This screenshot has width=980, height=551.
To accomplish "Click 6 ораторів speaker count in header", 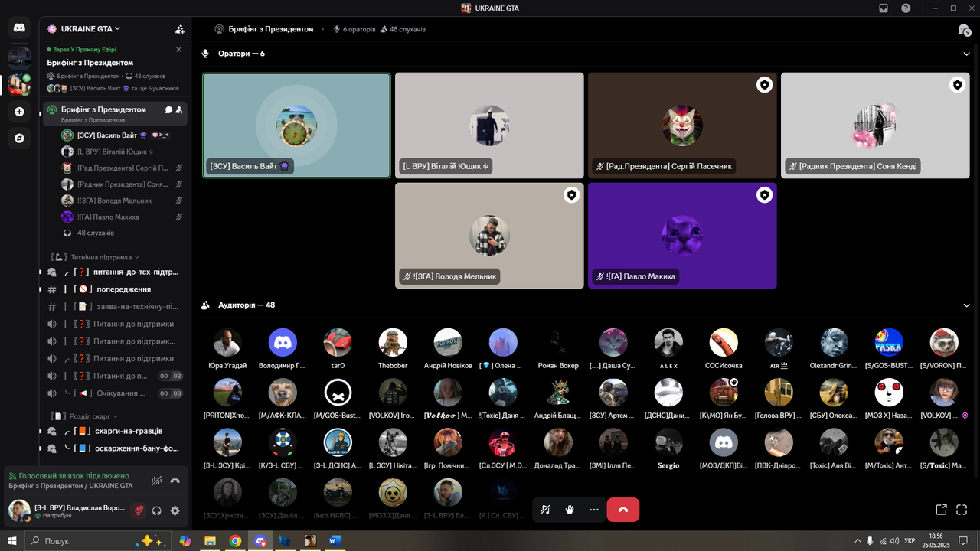I will (354, 29).
